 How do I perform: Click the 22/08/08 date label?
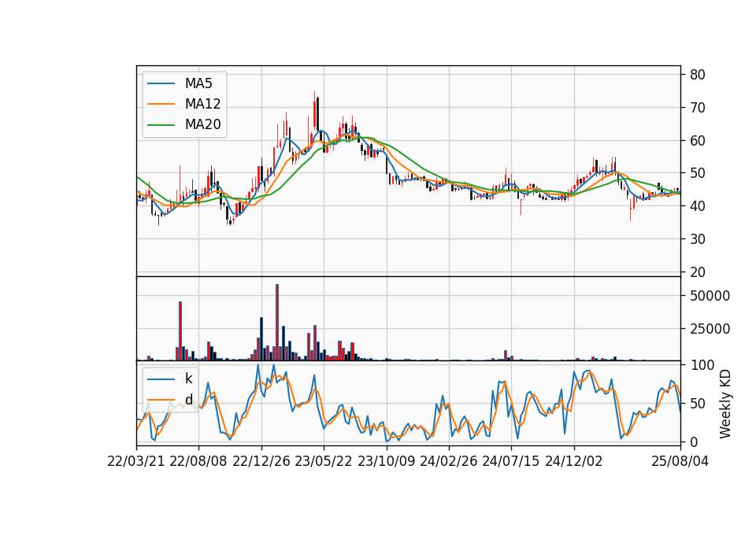pos(198,461)
